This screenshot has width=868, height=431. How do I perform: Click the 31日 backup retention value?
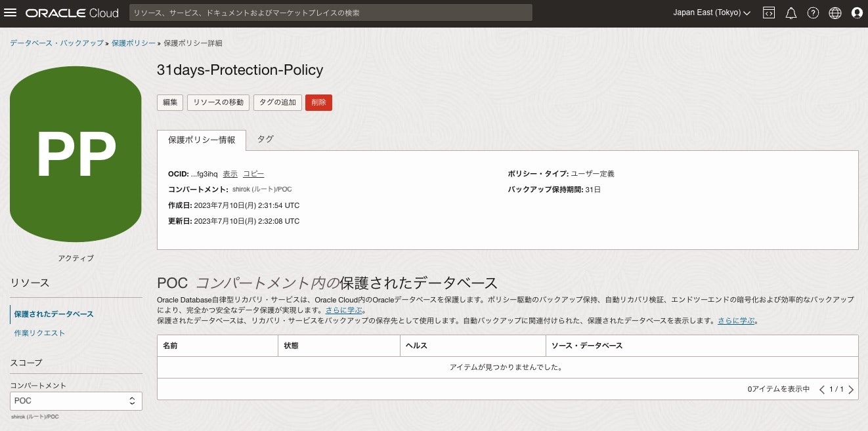coord(593,190)
